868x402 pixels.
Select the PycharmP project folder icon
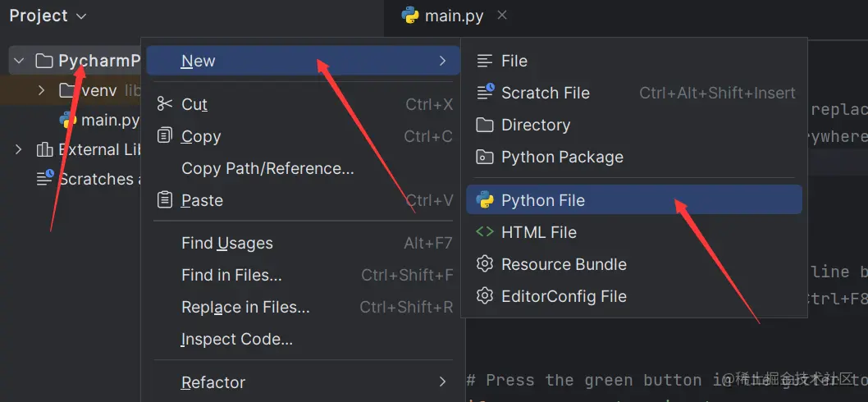coord(44,61)
